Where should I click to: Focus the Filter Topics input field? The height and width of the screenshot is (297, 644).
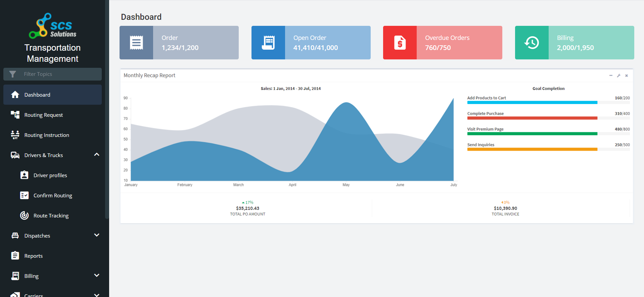click(x=52, y=74)
